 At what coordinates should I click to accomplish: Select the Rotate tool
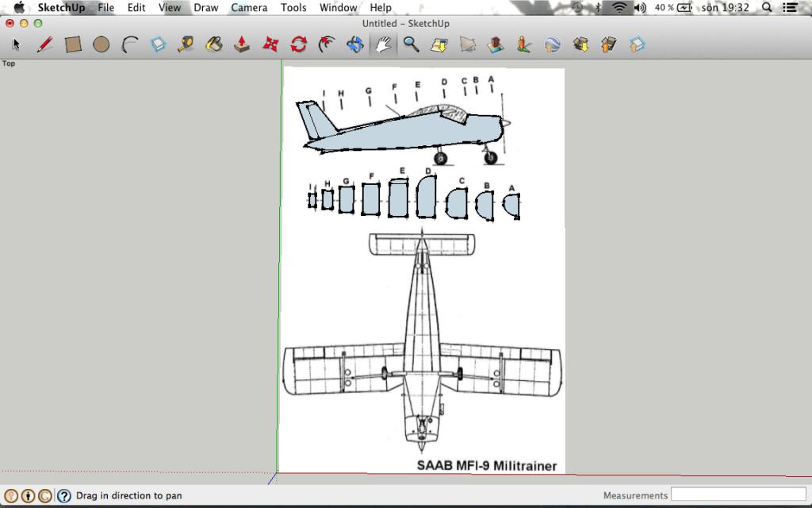[298, 44]
